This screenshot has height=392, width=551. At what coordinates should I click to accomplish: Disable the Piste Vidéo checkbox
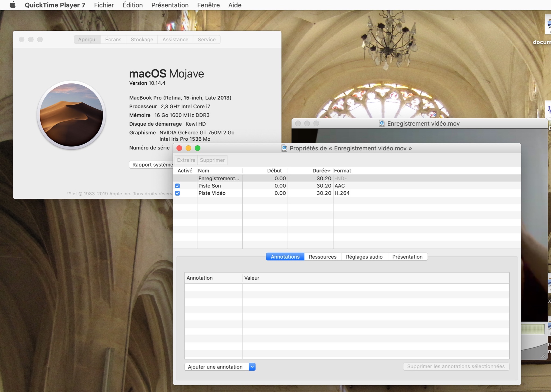point(177,193)
